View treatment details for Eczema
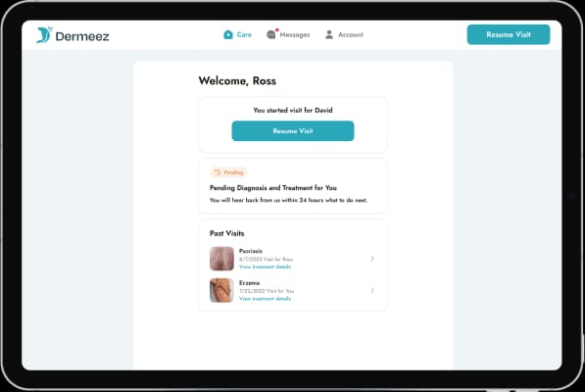 [x=265, y=299]
